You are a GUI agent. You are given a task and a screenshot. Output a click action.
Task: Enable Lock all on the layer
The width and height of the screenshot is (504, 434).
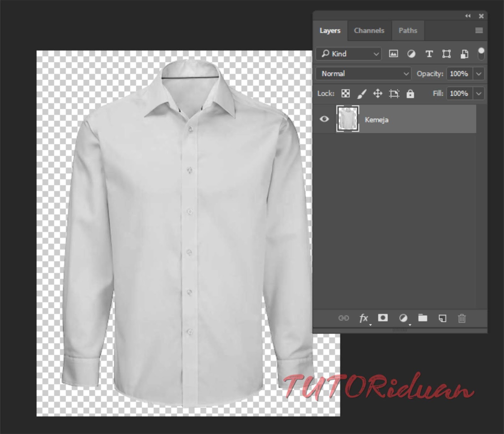[x=411, y=94]
